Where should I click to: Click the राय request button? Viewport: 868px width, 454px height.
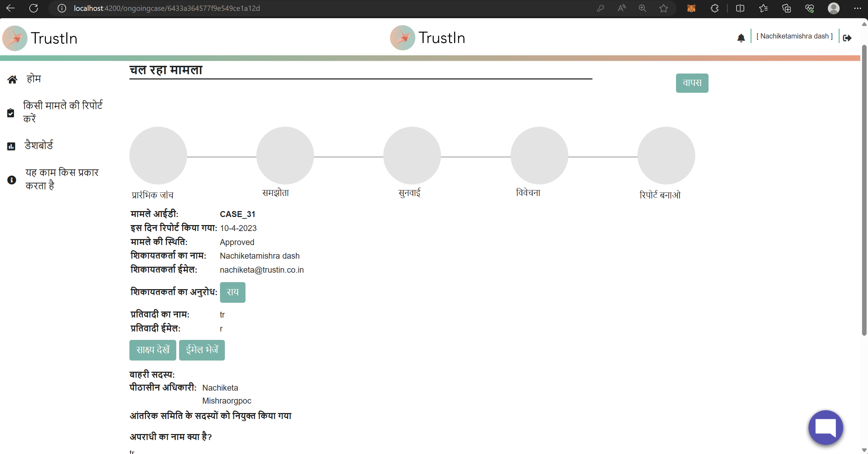[x=233, y=292]
